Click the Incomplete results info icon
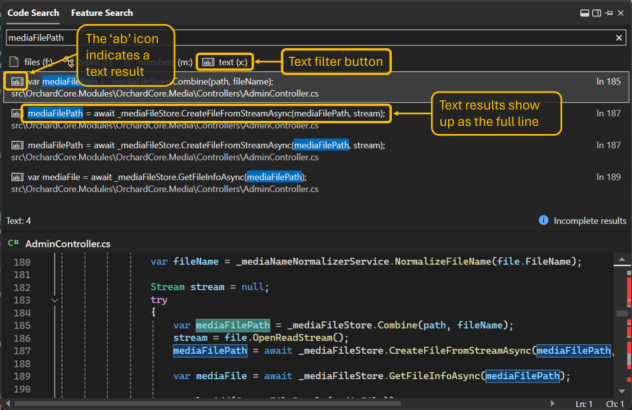632x410 pixels. pyautogui.click(x=543, y=220)
